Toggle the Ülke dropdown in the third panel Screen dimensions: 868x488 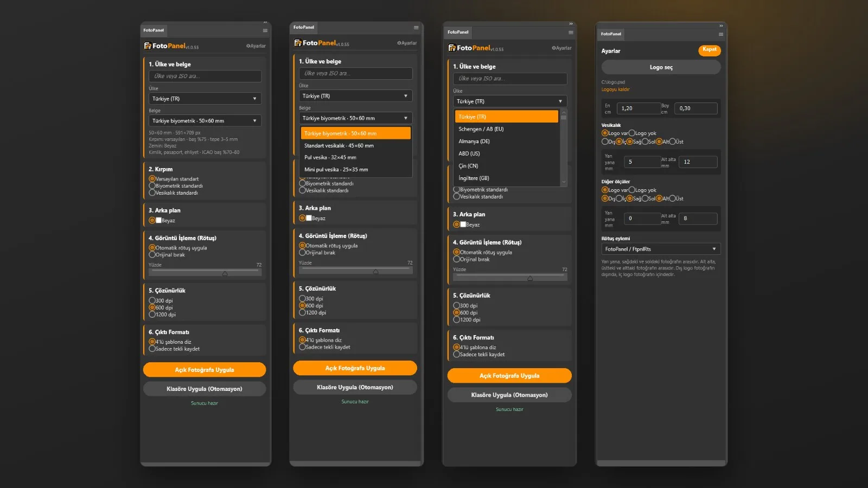click(x=510, y=101)
